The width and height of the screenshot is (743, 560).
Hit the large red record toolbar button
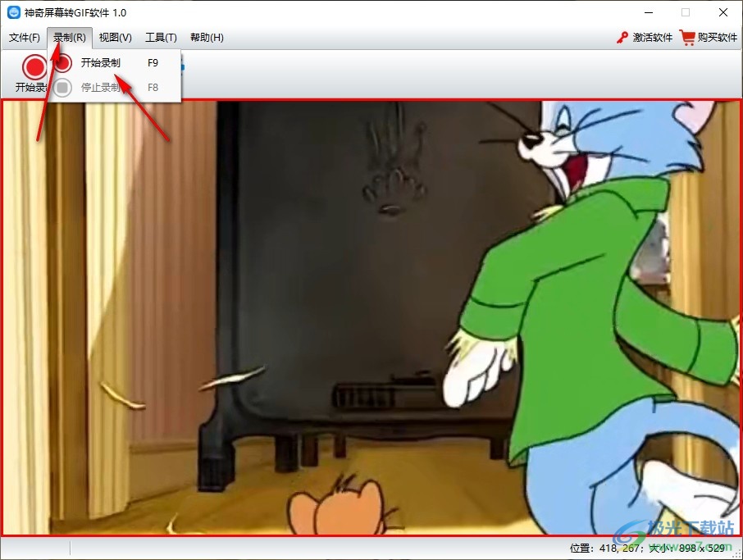pos(33,67)
